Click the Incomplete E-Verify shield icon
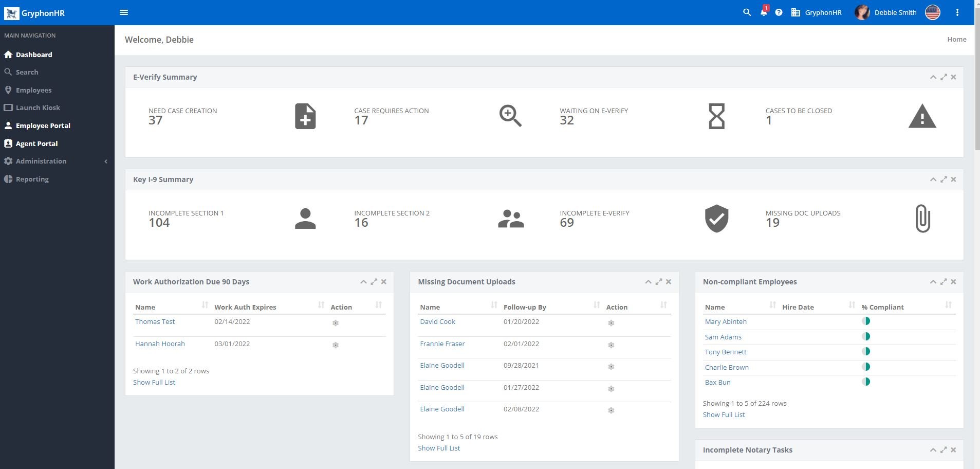Viewport: 980px width, 469px height. [716, 219]
